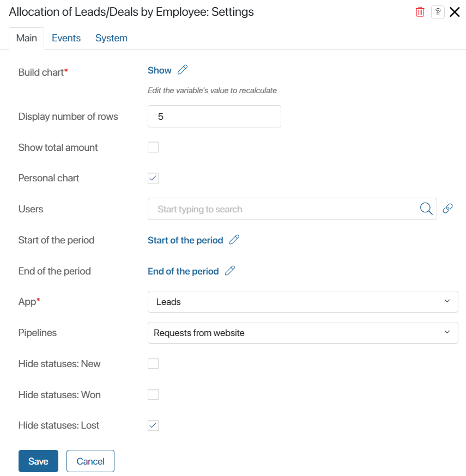Click the Show link for Build chart
The image size is (466, 476).
pyautogui.click(x=160, y=70)
